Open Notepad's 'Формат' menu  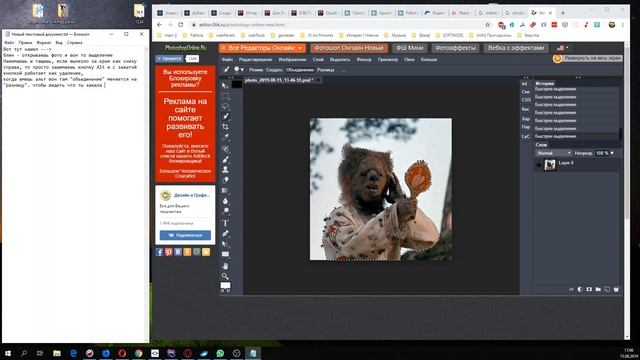tap(44, 42)
